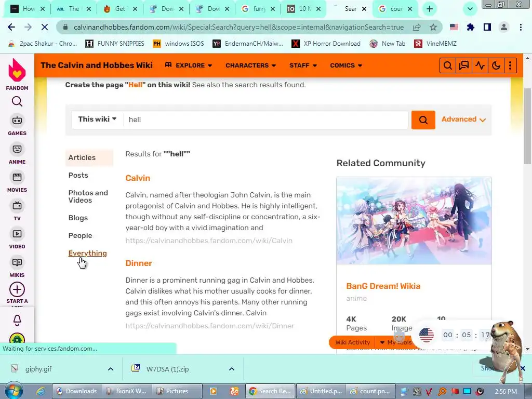Open the Wikis book icon
Screen dimensions: 532x399
point(17,262)
